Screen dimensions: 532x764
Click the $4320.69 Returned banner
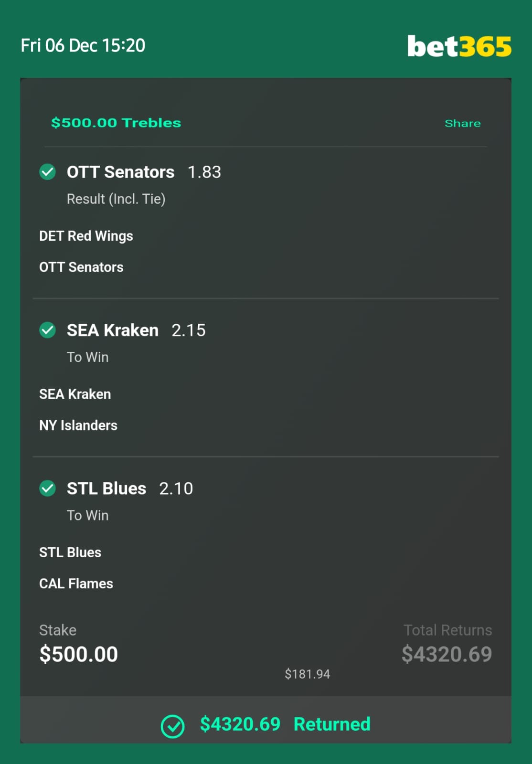coord(266,720)
